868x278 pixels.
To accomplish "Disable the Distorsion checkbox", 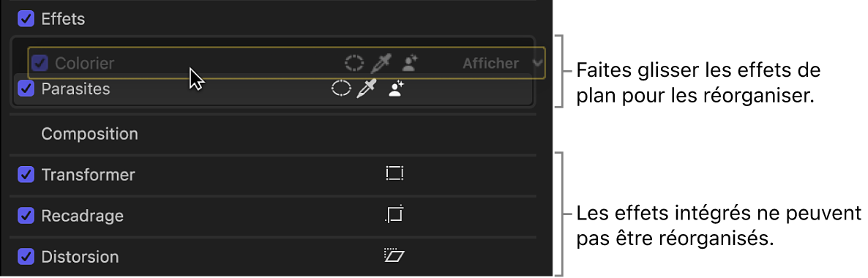I will (x=26, y=257).
